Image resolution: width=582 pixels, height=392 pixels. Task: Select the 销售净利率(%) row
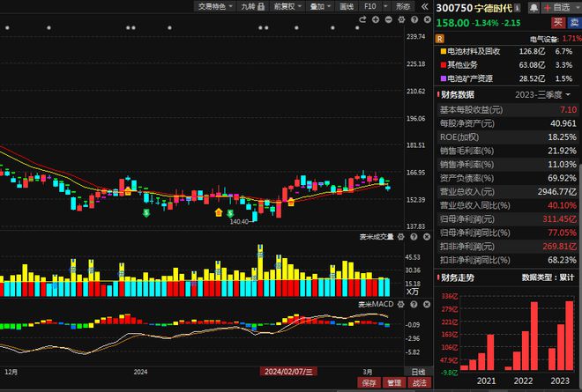click(x=508, y=165)
